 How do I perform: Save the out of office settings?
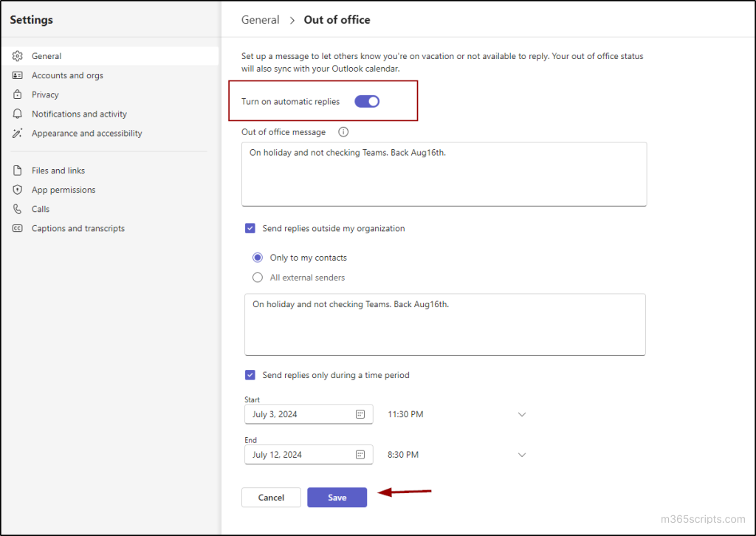pos(337,497)
